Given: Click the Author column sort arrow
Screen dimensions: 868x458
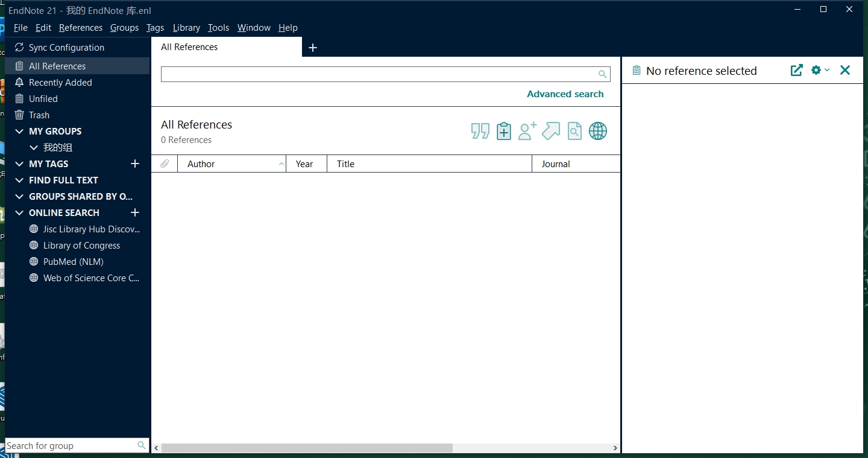Looking at the screenshot, I should (281, 164).
